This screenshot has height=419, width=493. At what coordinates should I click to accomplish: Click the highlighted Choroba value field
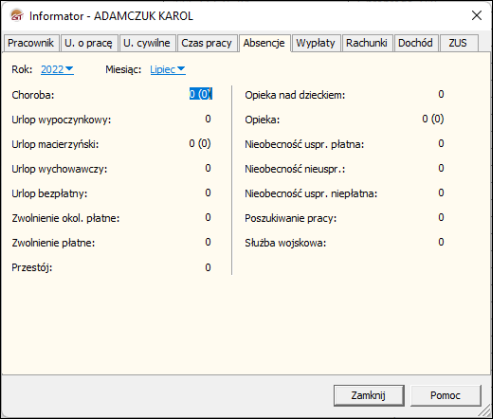coord(201,94)
